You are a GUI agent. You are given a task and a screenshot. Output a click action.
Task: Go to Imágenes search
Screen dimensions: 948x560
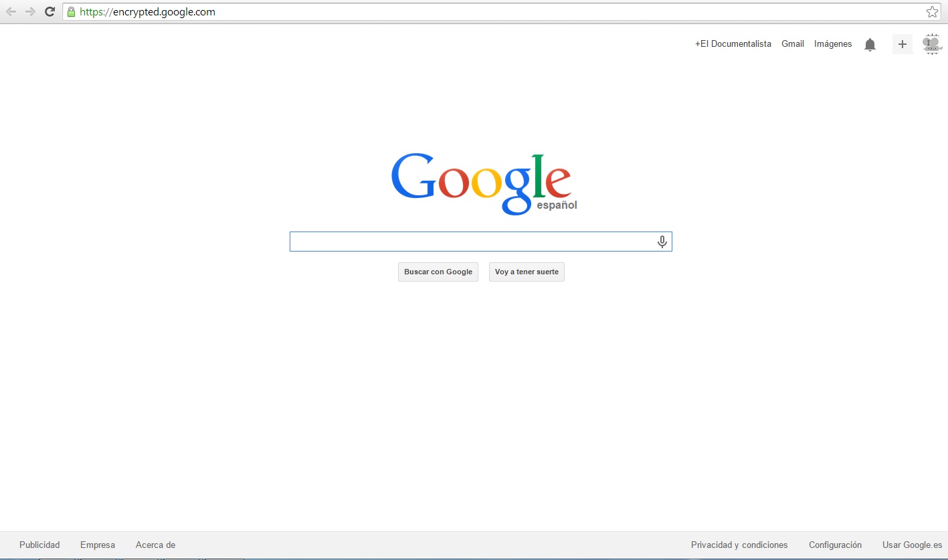point(833,44)
